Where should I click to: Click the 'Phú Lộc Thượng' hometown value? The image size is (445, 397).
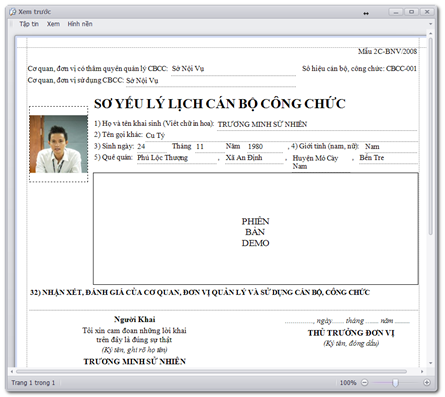(x=163, y=158)
